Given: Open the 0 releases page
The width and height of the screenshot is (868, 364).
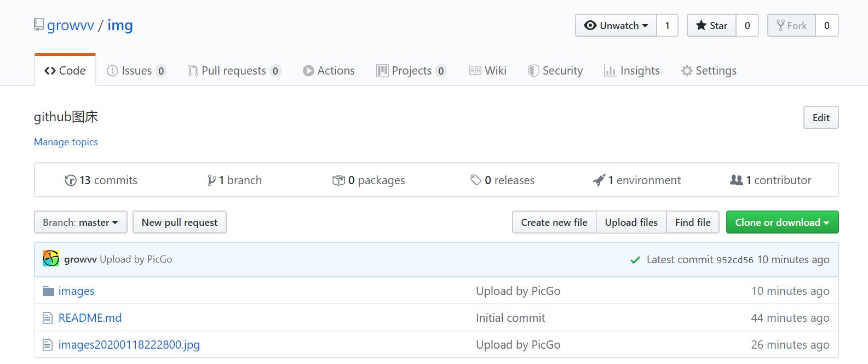Looking at the screenshot, I should [502, 180].
